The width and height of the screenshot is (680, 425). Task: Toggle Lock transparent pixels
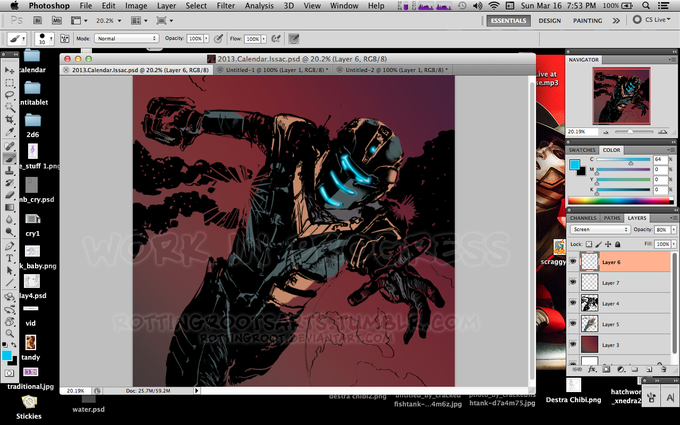(x=589, y=244)
